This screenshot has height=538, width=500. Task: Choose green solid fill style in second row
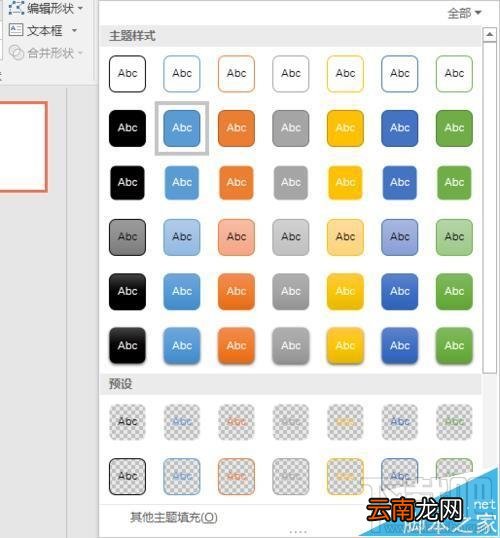click(x=454, y=128)
